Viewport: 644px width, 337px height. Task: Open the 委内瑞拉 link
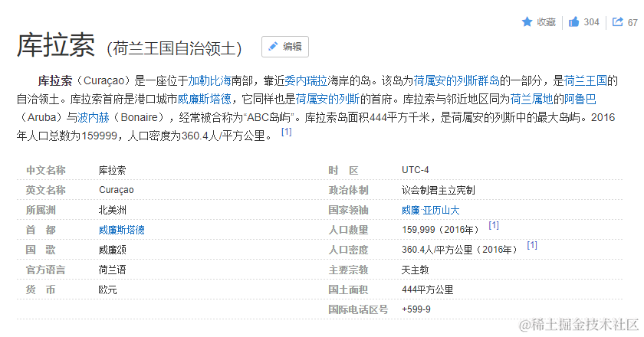click(x=306, y=80)
